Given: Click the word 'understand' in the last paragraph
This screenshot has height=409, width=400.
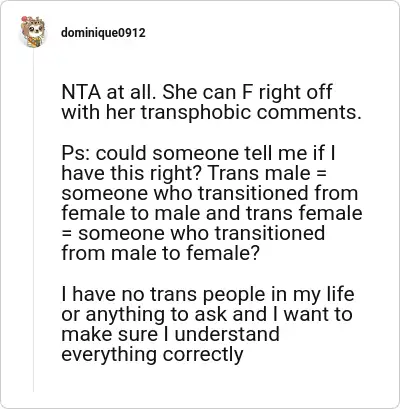Looking at the screenshot, I should pos(227,334).
